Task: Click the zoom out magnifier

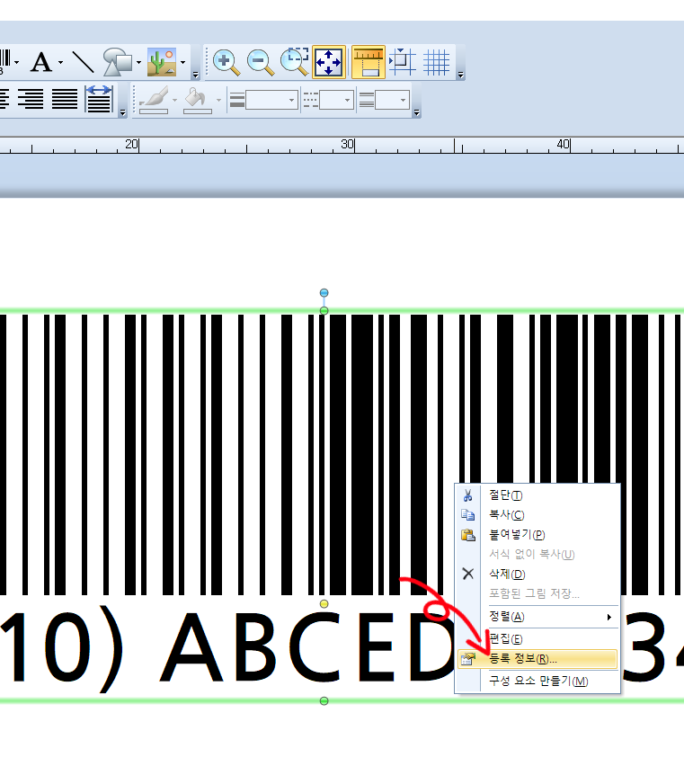Action: click(260, 63)
